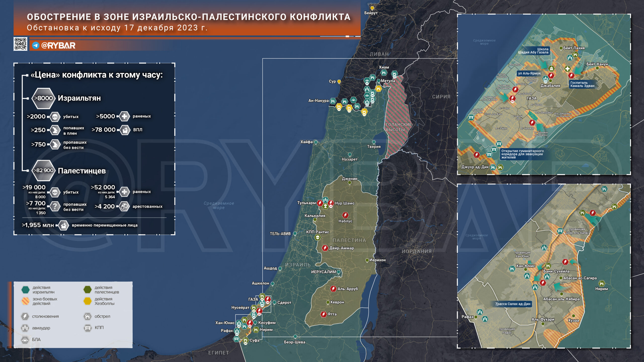Click the Госпиталь Камаль Эдван label
This screenshot has width=644, height=362.
coord(582,84)
